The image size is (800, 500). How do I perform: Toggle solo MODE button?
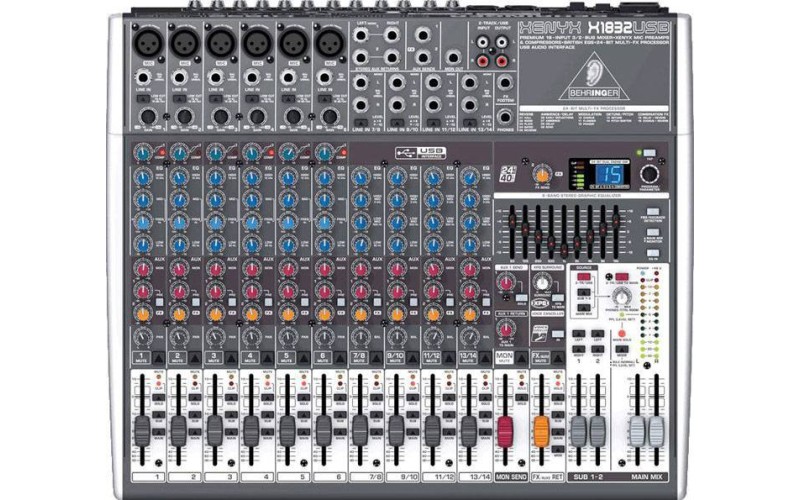(621, 350)
